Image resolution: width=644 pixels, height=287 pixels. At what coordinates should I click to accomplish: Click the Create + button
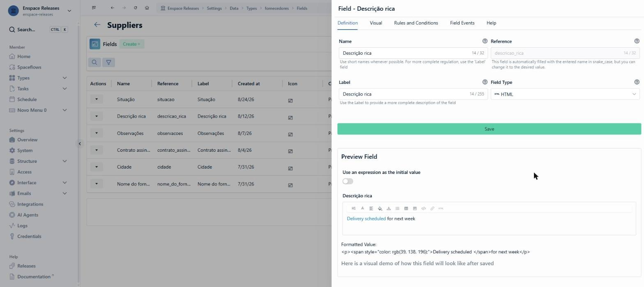click(x=131, y=44)
